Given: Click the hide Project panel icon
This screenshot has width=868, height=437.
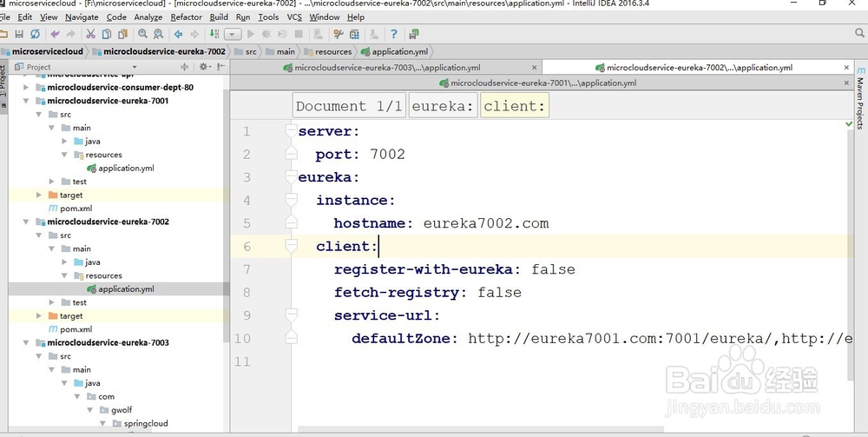Looking at the screenshot, I should click(x=220, y=67).
